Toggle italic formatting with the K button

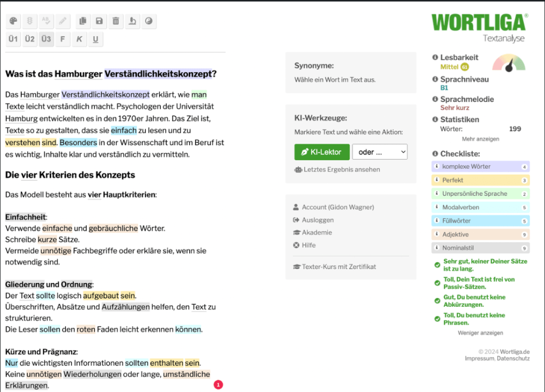point(79,39)
